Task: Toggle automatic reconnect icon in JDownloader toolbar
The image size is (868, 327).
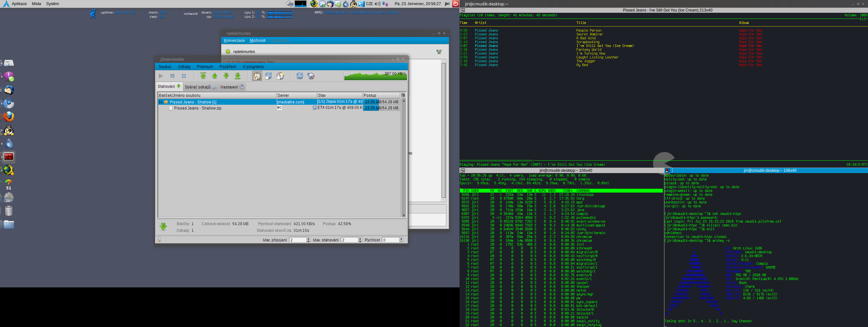Action: pyautogui.click(x=269, y=76)
